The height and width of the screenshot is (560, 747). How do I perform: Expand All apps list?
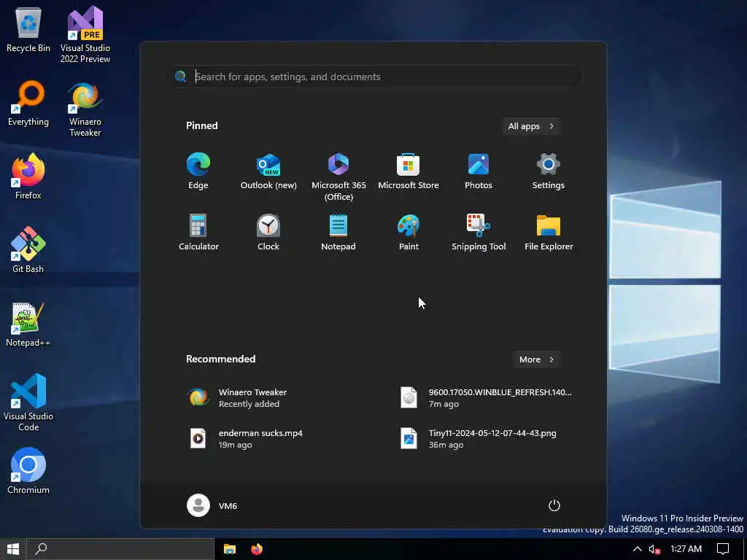point(531,126)
